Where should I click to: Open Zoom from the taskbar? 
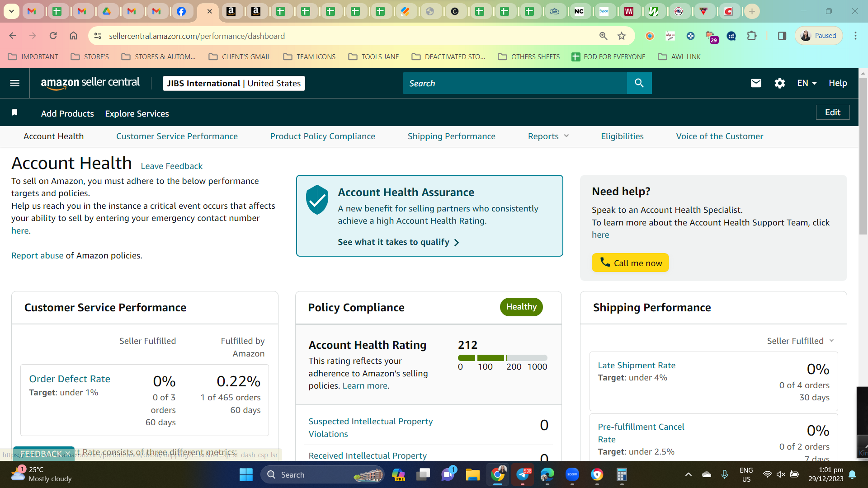(x=572, y=475)
